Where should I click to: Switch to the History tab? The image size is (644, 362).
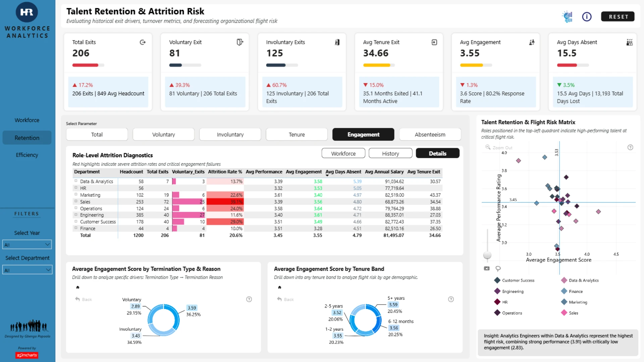click(390, 154)
